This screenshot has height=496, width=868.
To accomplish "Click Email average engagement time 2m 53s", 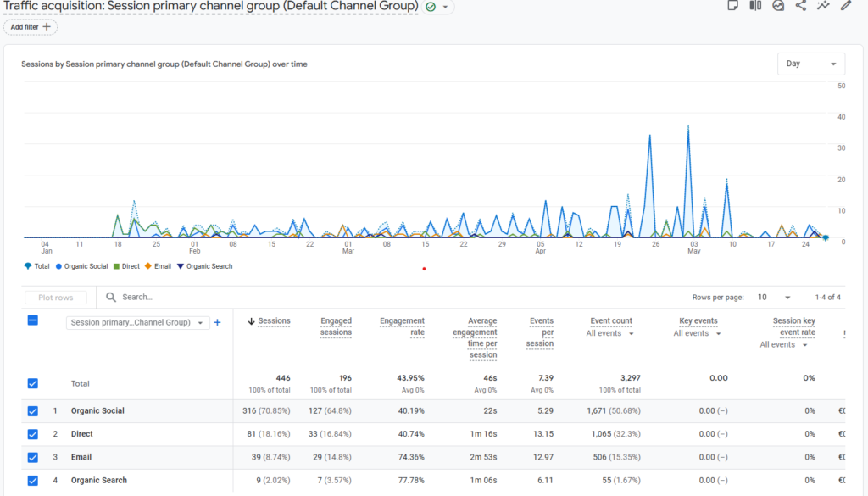I will click(483, 457).
